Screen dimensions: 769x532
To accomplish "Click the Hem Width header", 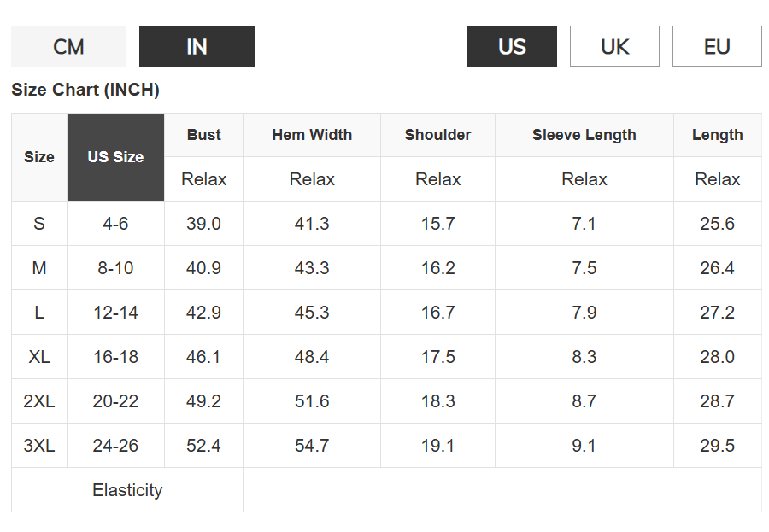I will 312,135.
